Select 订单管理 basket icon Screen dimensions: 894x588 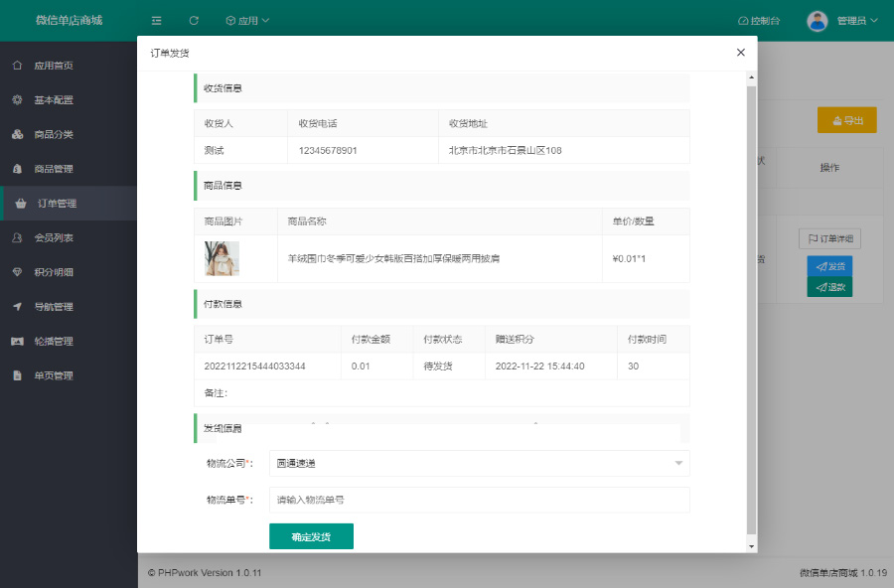click(21, 204)
